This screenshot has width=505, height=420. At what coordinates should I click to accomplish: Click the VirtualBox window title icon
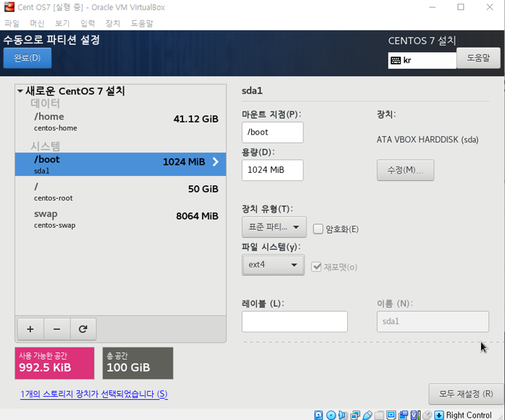point(10,7)
